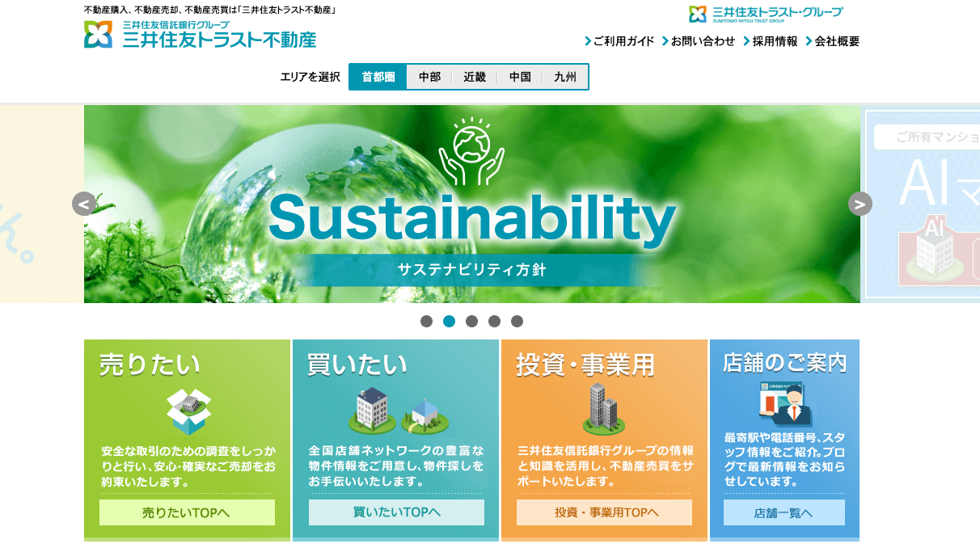Select the fourth carousel dot
The width and height of the screenshot is (980, 548).
(x=494, y=321)
